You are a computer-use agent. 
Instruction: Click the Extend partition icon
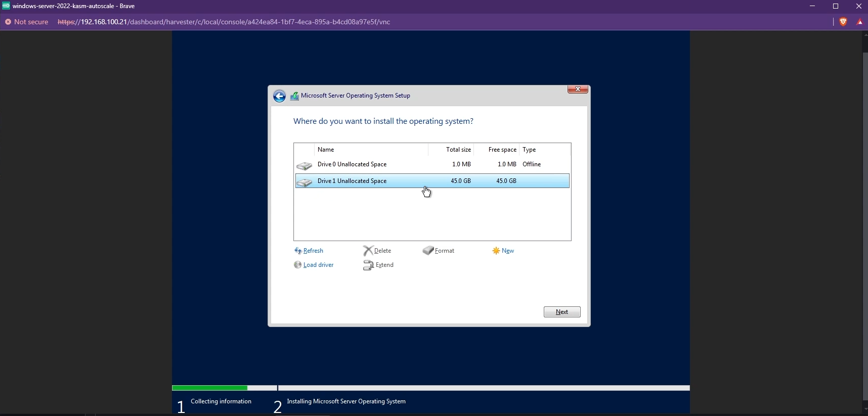pos(368,265)
